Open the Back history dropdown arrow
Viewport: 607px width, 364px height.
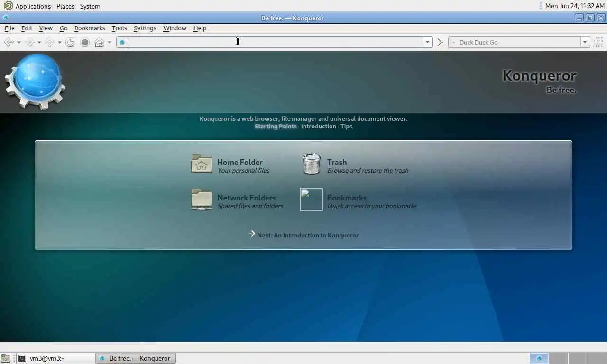point(18,42)
